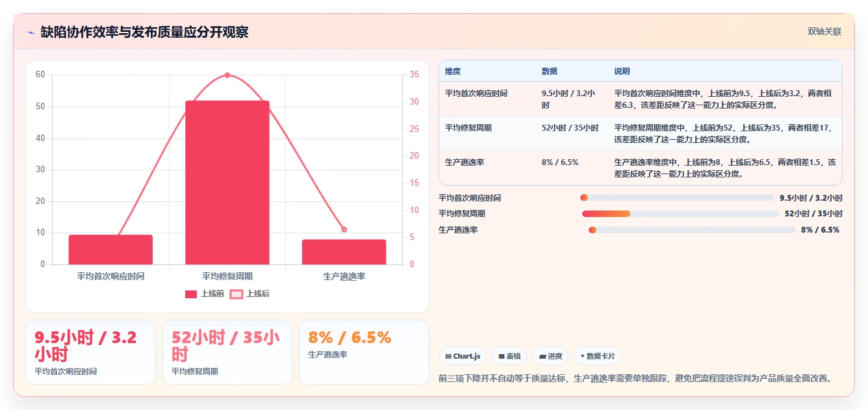
Task: Click the 平均修复周期 progress row label
Action: [462, 214]
